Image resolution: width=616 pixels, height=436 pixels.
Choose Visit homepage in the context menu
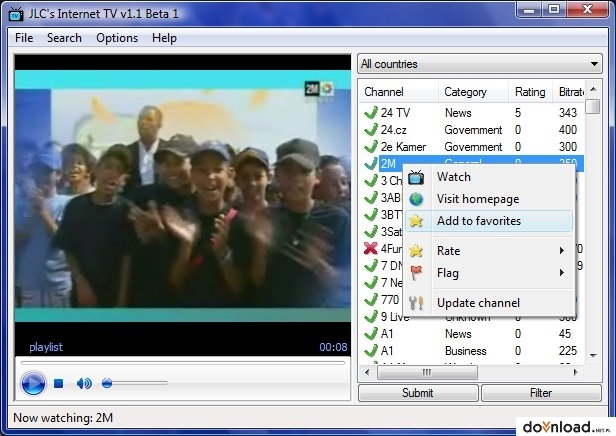pyautogui.click(x=489, y=199)
